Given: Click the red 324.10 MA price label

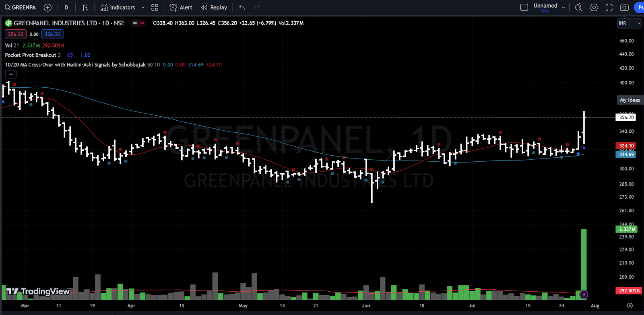Looking at the screenshot, I should point(626,146).
